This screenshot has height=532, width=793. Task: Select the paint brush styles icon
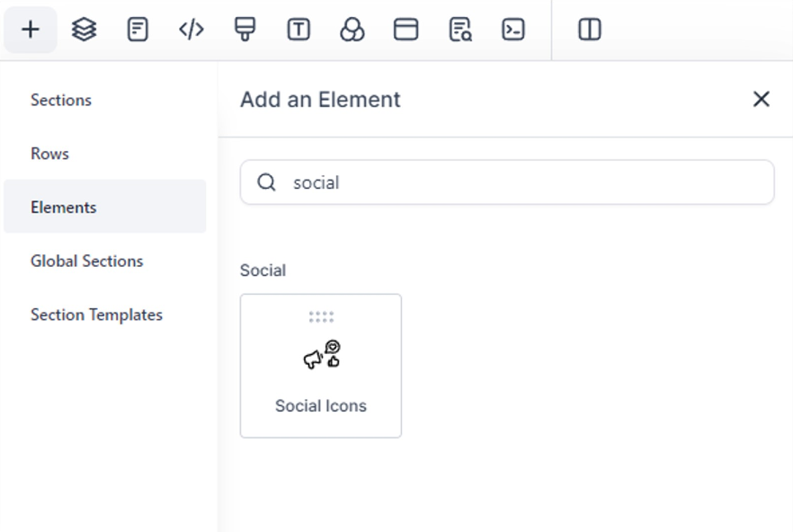[245, 30]
